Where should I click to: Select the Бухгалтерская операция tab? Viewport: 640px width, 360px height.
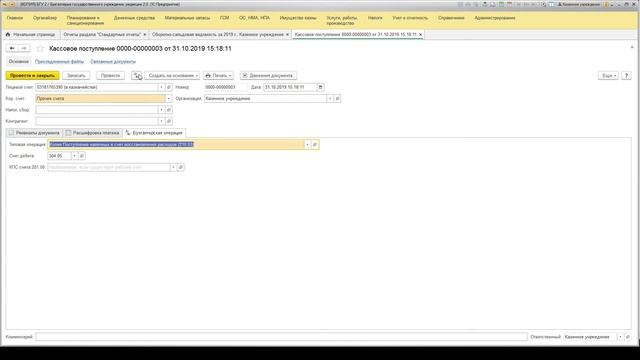154,133
